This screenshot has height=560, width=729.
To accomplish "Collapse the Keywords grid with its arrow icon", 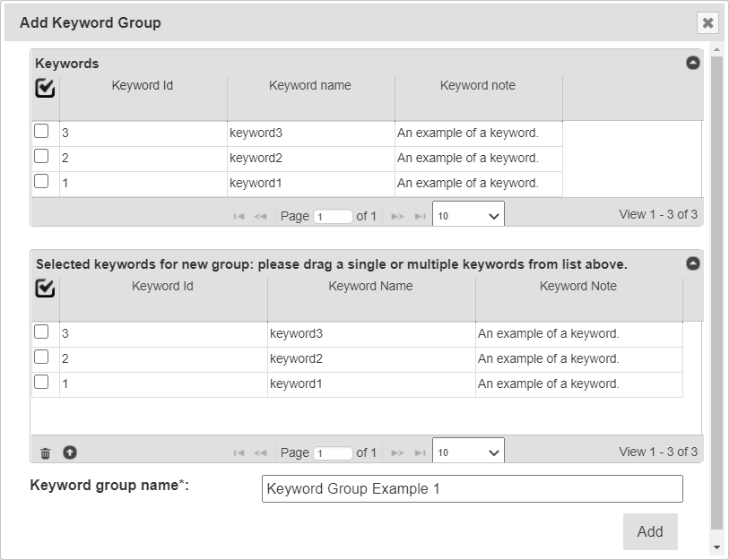I will click(692, 63).
